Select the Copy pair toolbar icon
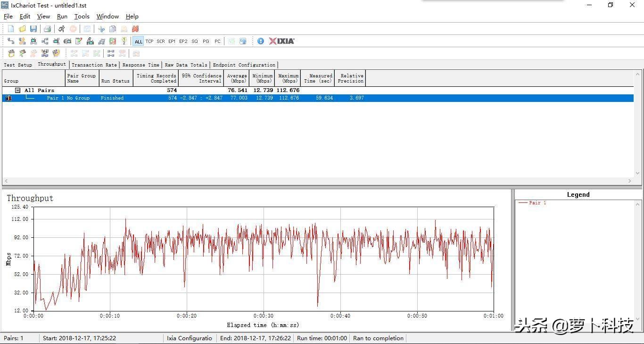 point(113,29)
